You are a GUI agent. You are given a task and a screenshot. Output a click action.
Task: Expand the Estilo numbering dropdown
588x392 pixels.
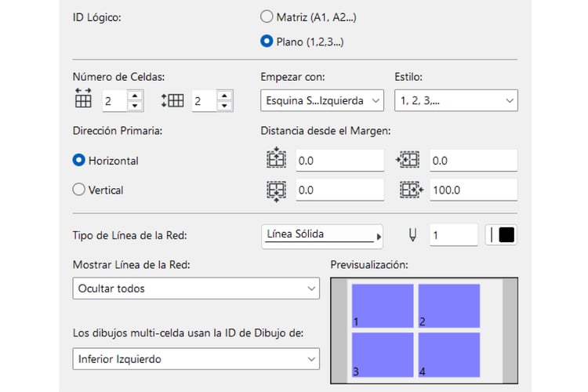456,100
